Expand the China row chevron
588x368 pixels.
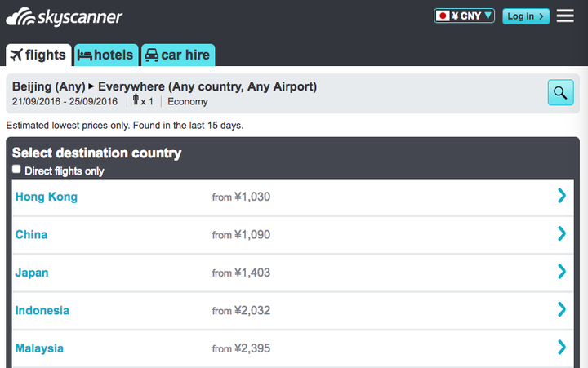pyautogui.click(x=562, y=233)
